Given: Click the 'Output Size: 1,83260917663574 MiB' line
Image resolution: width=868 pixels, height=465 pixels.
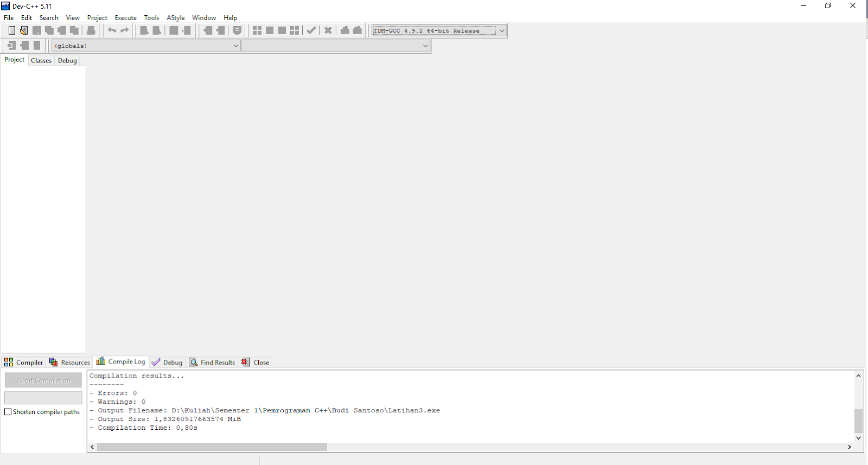Looking at the screenshot, I should 165,419.
